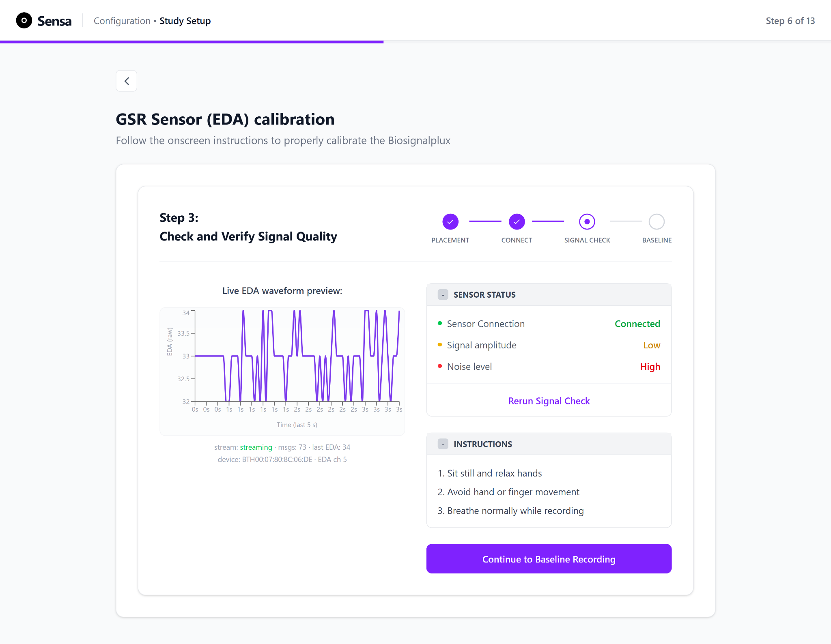Image resolution: width=831 pixels, height=644 pixels.
Task: Click the SIGNAL CHECK step label
Action: pos(587,240)
